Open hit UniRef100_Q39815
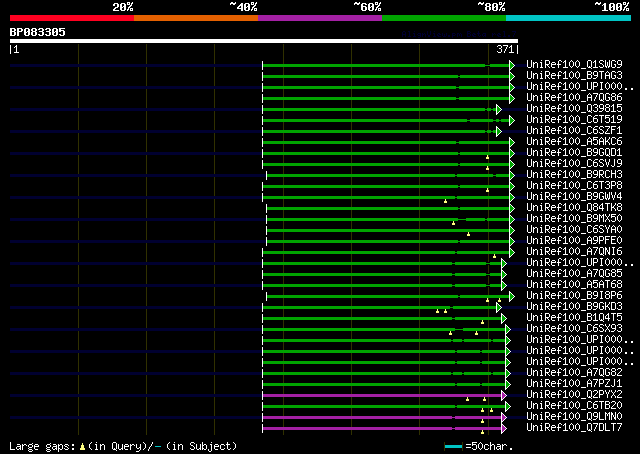This screenshot has height=454, width=640. click(x=574, y=109)
